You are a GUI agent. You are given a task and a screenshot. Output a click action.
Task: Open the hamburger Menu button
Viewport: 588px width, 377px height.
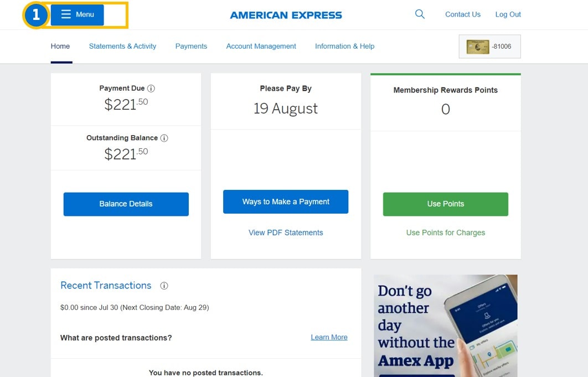[x=78, y=15]
